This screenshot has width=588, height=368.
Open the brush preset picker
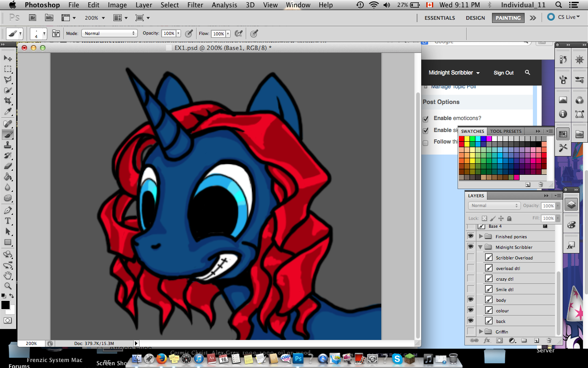coord(39,34)
